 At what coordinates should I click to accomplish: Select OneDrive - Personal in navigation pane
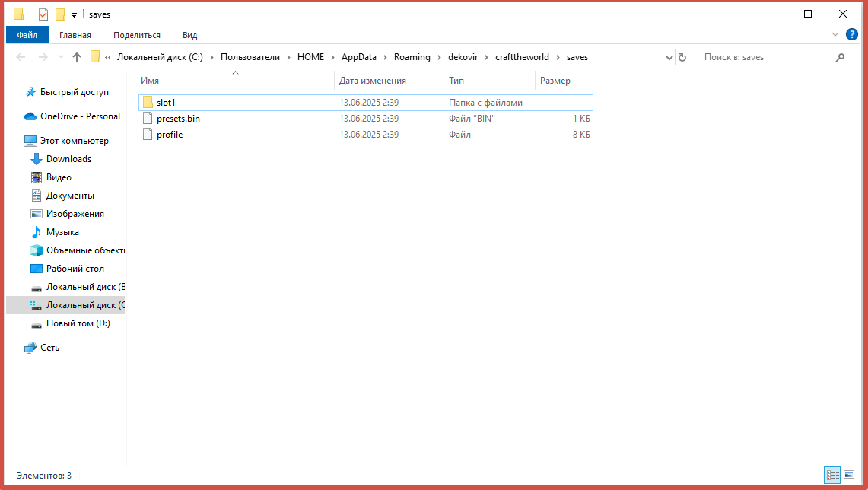[x=80, y=116]
